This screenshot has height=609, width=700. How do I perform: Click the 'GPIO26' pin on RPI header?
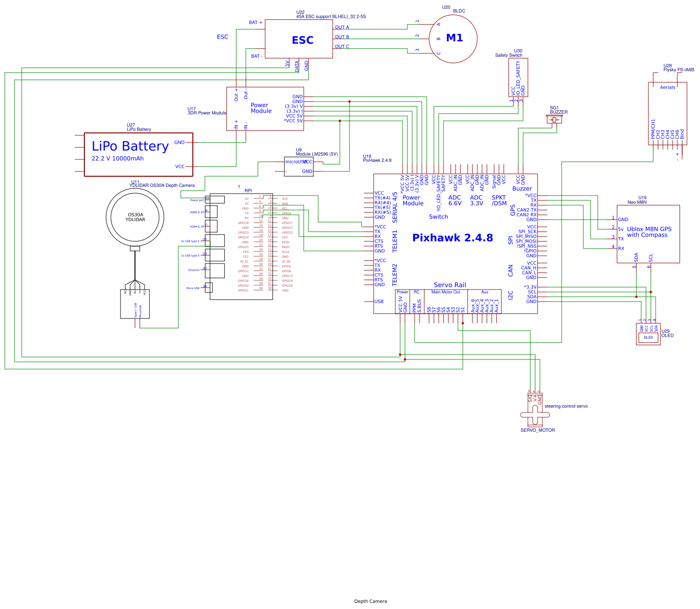[x=287, y=286]
